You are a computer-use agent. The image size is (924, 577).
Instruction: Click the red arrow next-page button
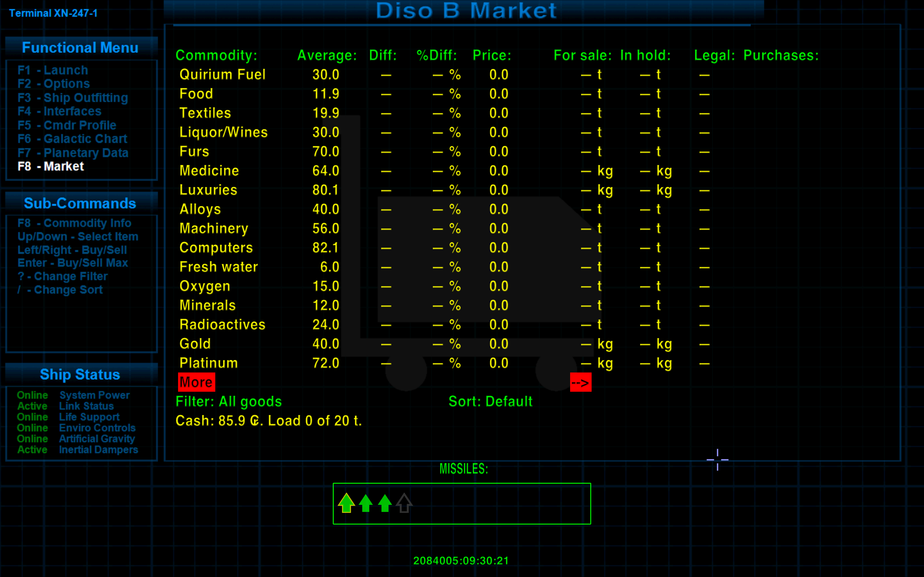coord(580,382)
